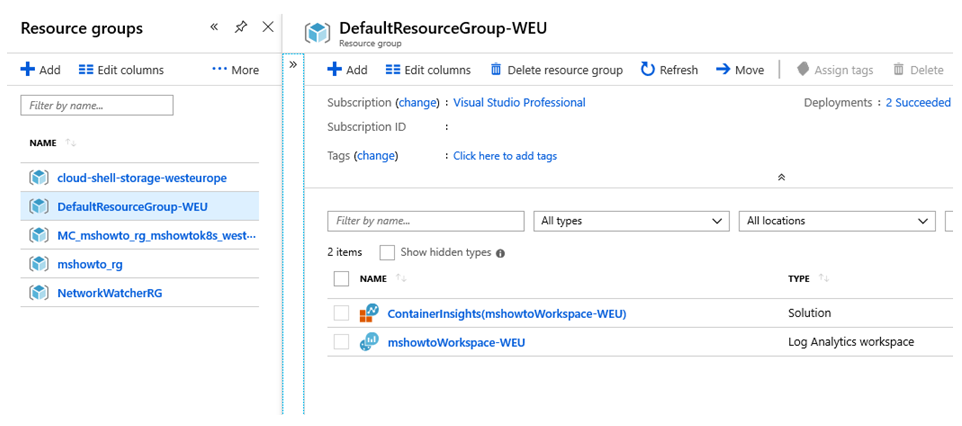Open the All locations dropdown

tap(837, 221)
